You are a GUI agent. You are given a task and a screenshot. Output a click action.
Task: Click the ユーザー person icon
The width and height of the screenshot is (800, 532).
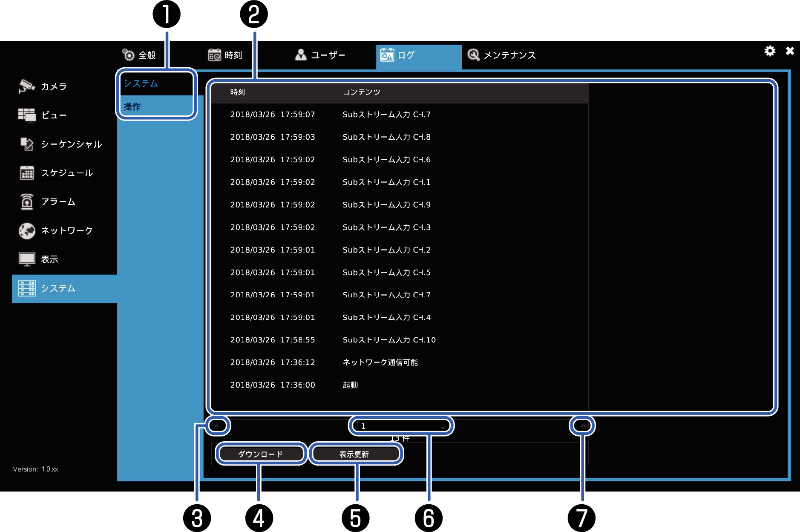click(x=301, y=55)
